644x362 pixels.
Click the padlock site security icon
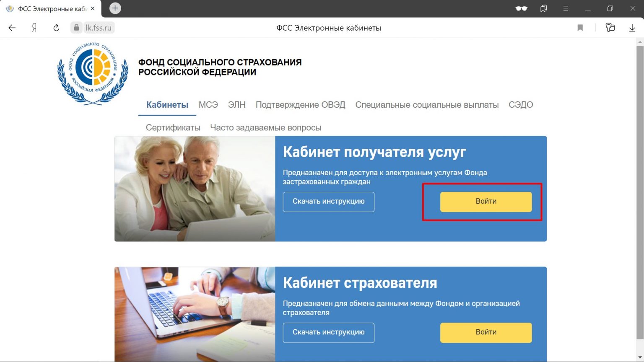coord(76,28)
